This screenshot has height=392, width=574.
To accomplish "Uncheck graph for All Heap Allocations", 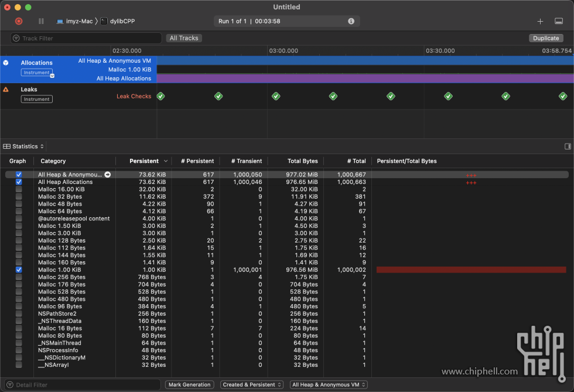I will pos(19,182).
